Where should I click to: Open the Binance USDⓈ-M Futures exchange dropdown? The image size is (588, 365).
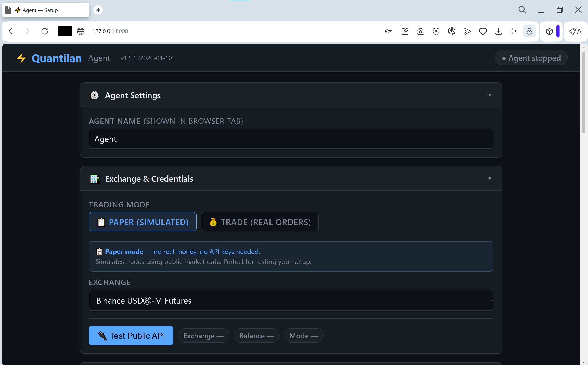pos(291,300)
